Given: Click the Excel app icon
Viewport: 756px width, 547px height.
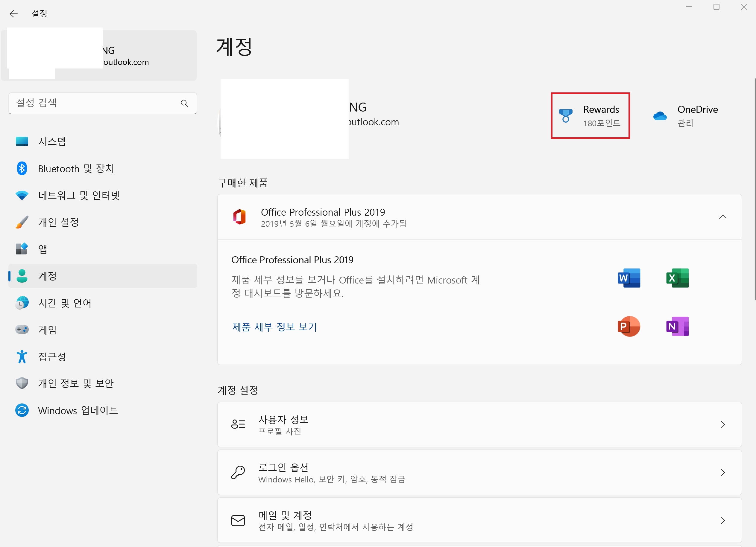Looking at the screenshot, I should click(677, 278).
